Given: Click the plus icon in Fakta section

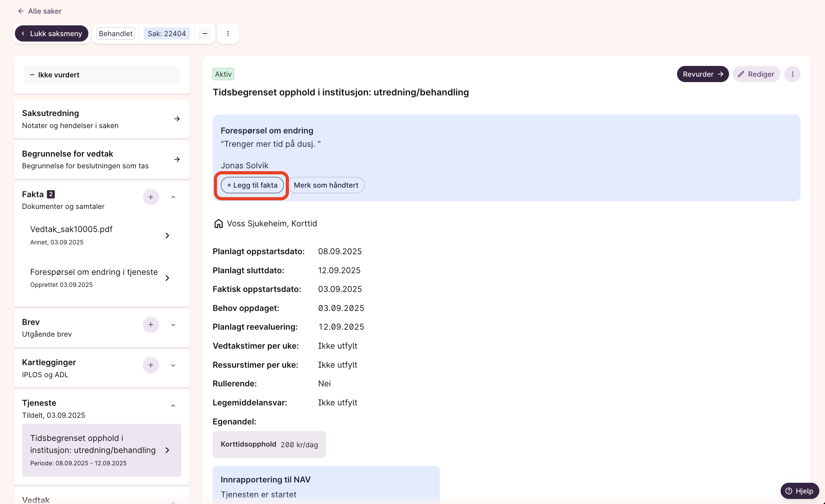Looking at the screenshot, I should point(151,197).
